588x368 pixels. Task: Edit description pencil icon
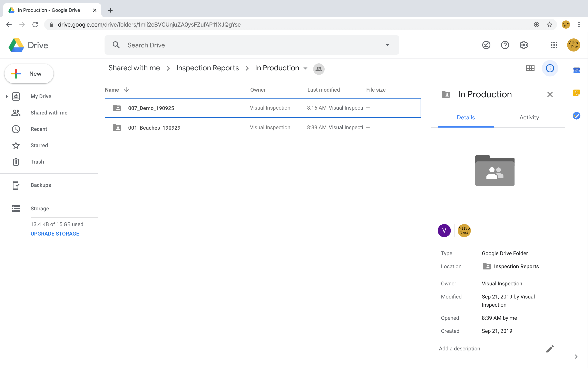pyautogui.click(x=550, y=349)
